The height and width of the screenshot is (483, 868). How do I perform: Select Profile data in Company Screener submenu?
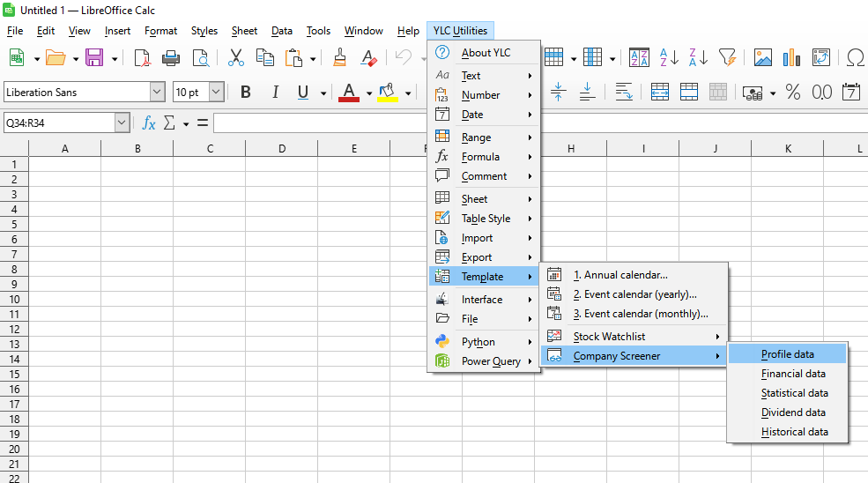click(787, 354)
